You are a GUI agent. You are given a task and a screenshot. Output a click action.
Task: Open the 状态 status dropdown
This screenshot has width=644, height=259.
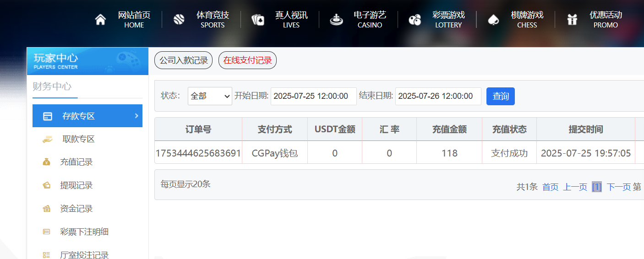point(210,96)
